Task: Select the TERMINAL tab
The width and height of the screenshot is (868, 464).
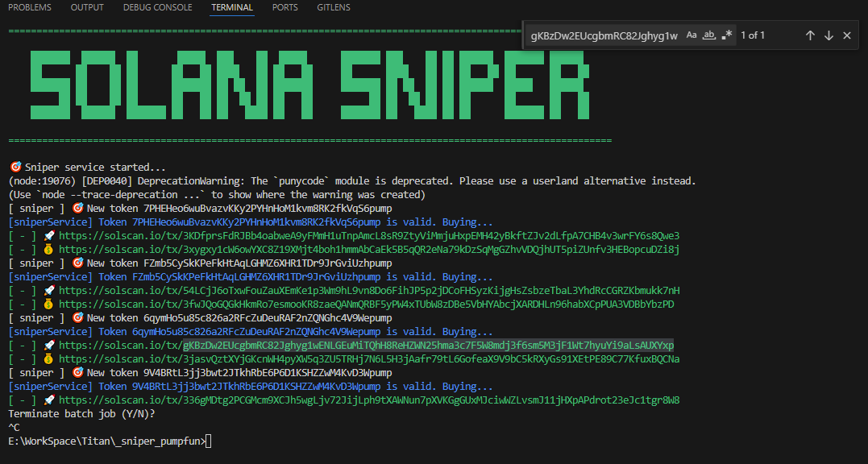Action: (x=232, y=8)
